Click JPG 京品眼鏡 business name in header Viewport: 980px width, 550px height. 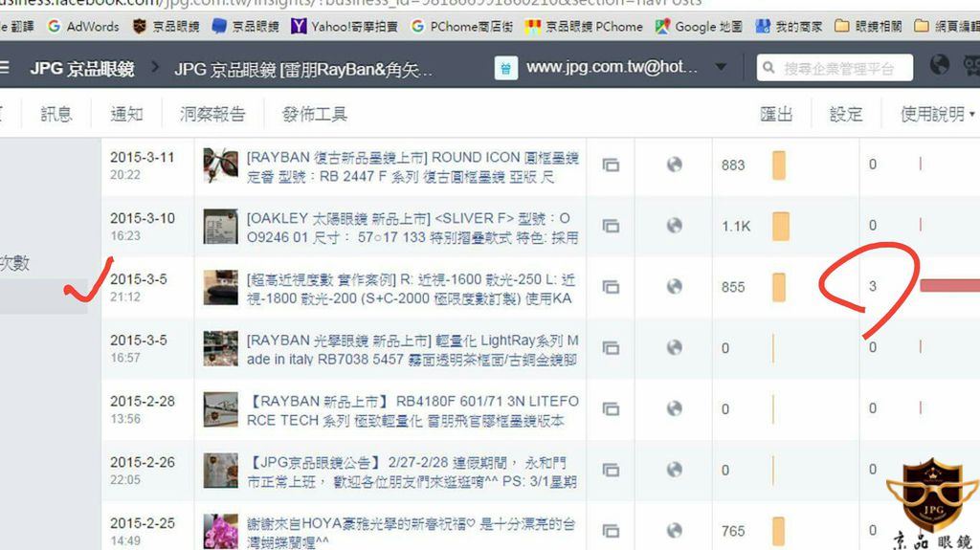point(82,68)
